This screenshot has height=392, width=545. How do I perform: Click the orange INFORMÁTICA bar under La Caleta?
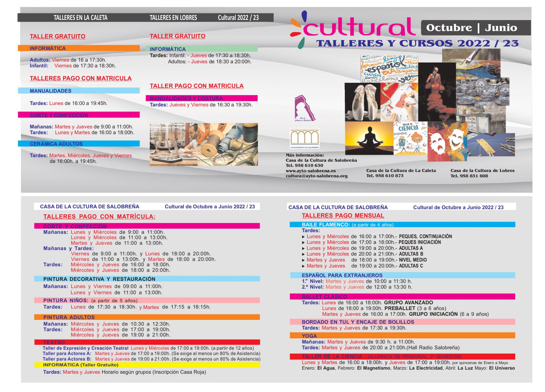tap(79, 48)
